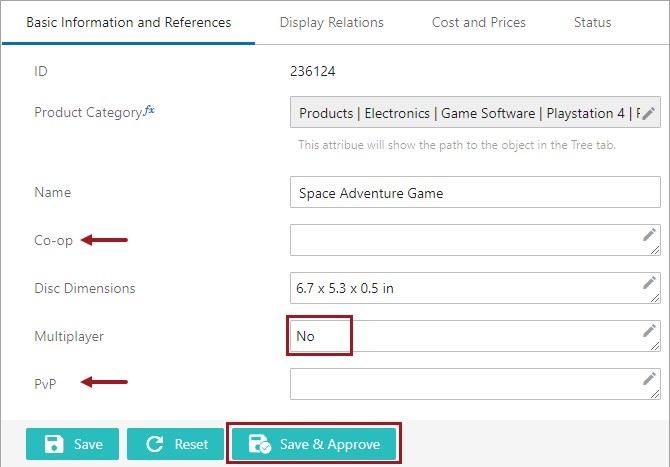Click pencil icon in Product Category field

(648, 113)
